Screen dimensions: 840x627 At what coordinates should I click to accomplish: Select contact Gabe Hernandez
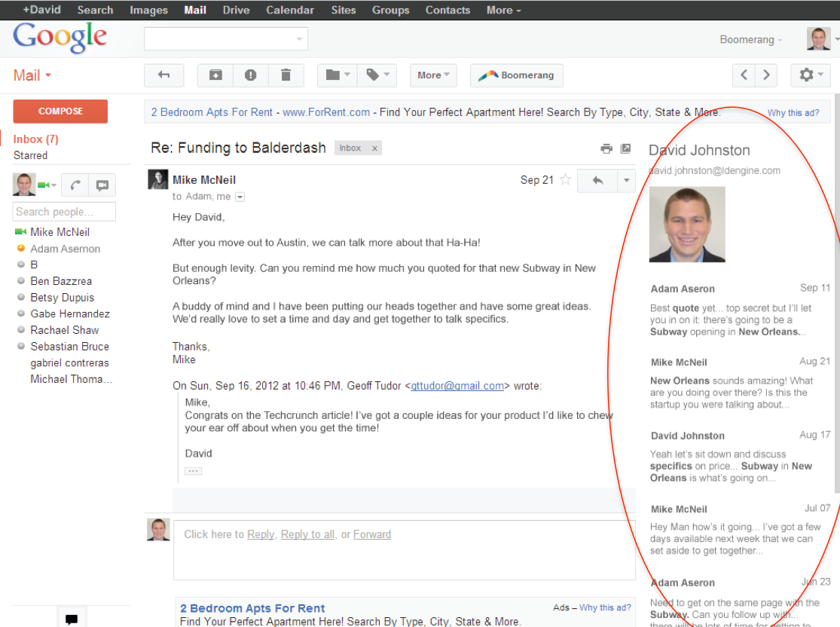click(x=70, y=313)
